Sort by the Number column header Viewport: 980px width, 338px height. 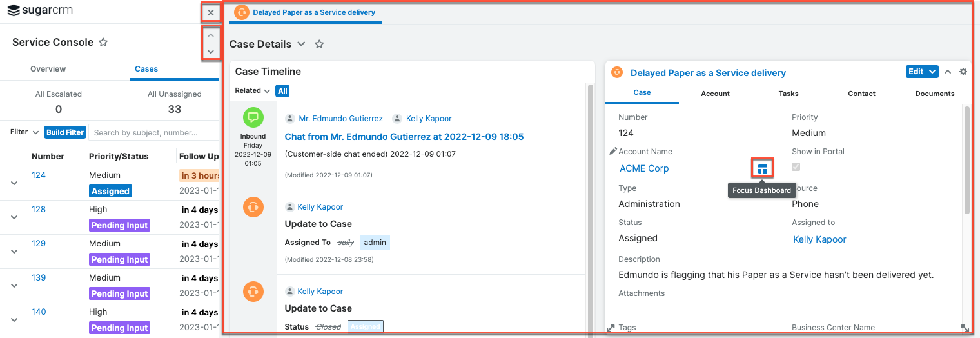(x=48, y=156)
